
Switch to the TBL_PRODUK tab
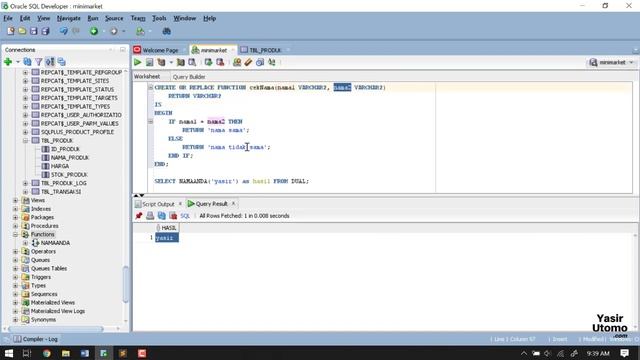(x=265, y=50)
